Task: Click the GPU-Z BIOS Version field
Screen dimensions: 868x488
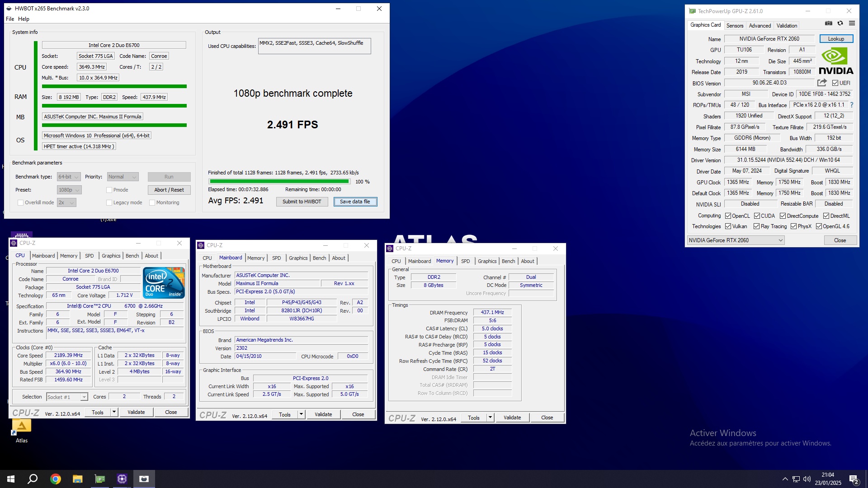Action: [769, 83]
